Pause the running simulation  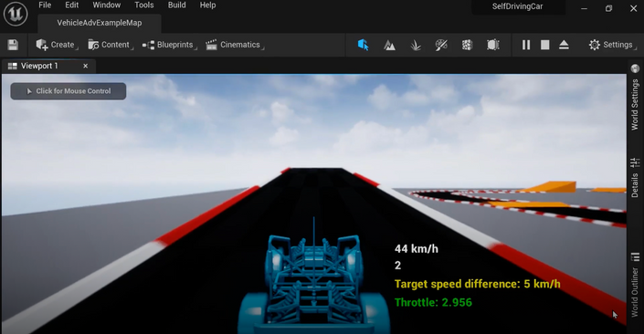pos(526,45)
